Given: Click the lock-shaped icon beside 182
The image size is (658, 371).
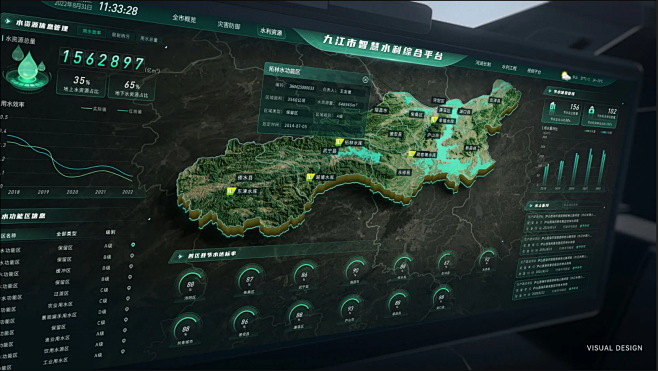Looking at the screenshot, I should click(x=591, y=110).
